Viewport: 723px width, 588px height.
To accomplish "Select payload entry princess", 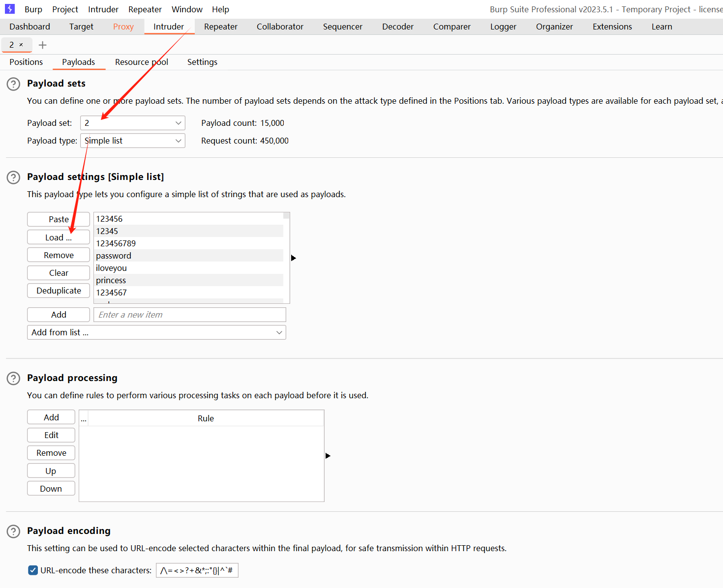I will (x=189, y=280).
